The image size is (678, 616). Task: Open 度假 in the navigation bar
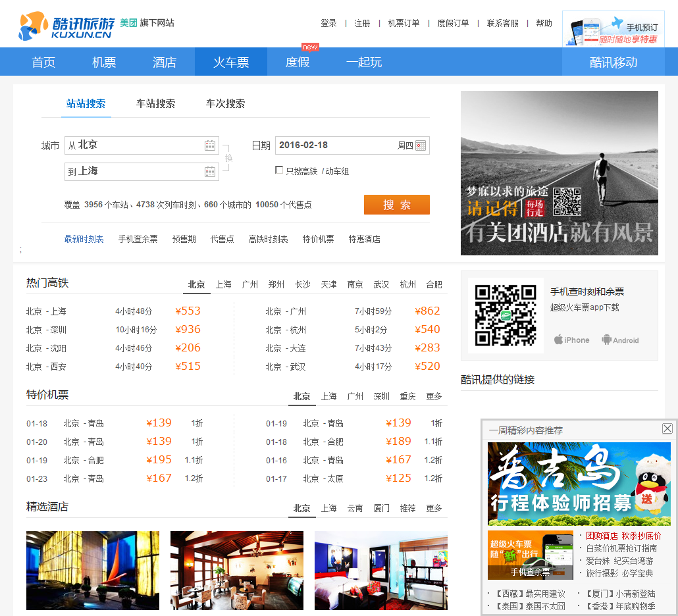coord(298,63)
